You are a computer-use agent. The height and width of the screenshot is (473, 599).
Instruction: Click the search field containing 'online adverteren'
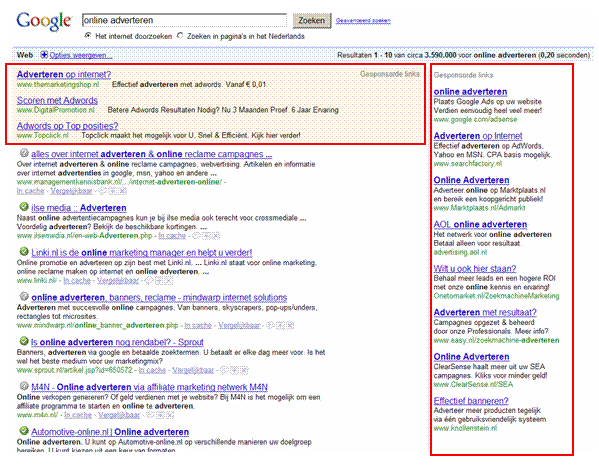[184, 20]
